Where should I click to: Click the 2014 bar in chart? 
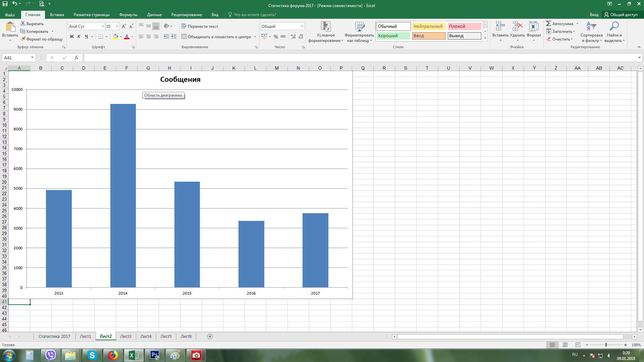tap(123, 195)
